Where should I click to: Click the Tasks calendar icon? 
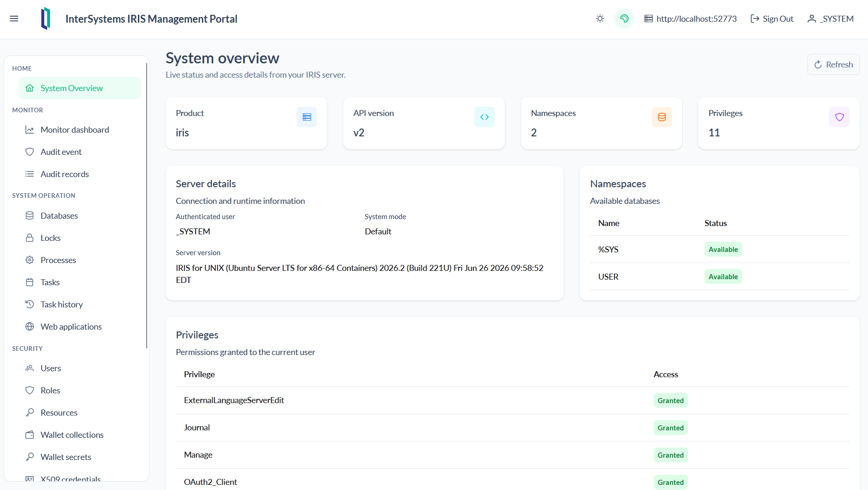coord(30,282)
